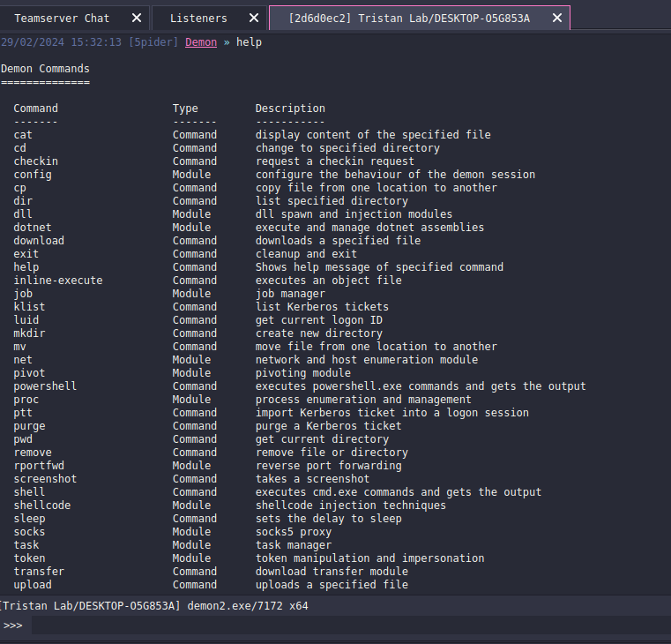Click the 'checkin' command name
The height and width of the screenshot is (644, 671).
point(35,161)
